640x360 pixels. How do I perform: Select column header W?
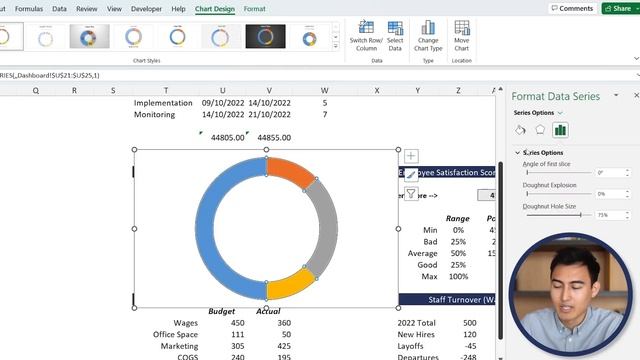pyautogui.click(x=324, y=91)
